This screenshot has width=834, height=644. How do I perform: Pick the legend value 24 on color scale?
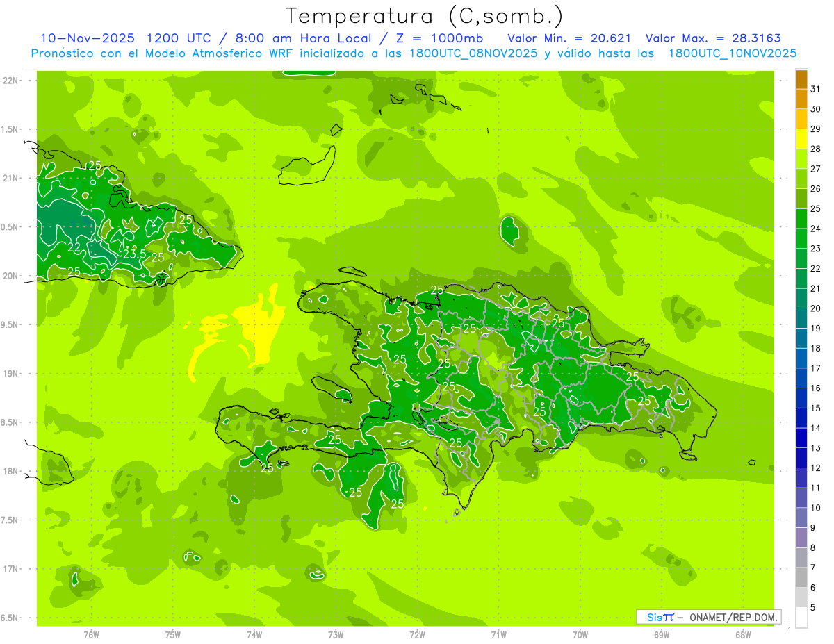(x=815, y=229)
